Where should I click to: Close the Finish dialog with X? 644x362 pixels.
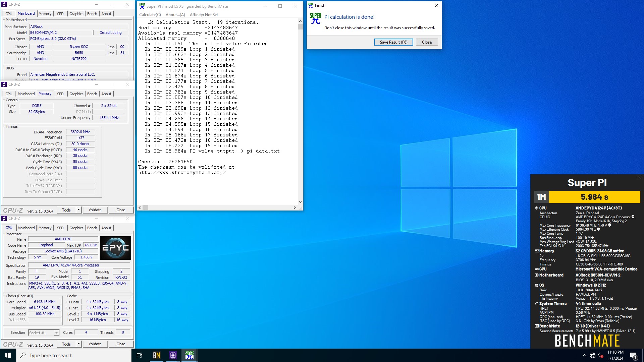point(436,5)
